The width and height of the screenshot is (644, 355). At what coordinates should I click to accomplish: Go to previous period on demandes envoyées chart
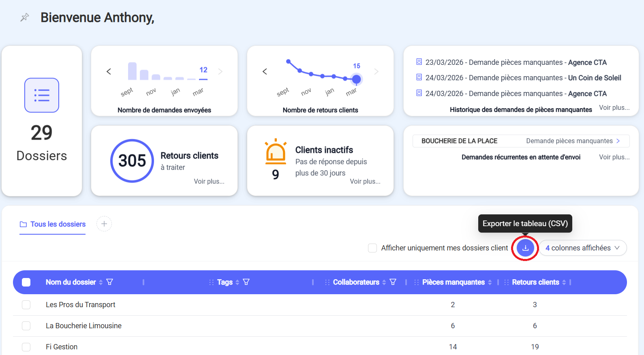pyautogui.click(x=109, y=72)
